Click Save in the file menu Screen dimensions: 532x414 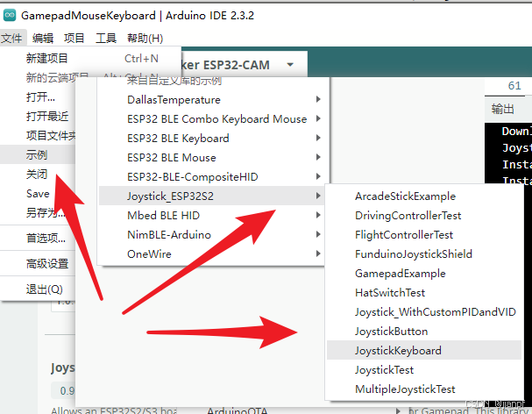tap(38, 194)
